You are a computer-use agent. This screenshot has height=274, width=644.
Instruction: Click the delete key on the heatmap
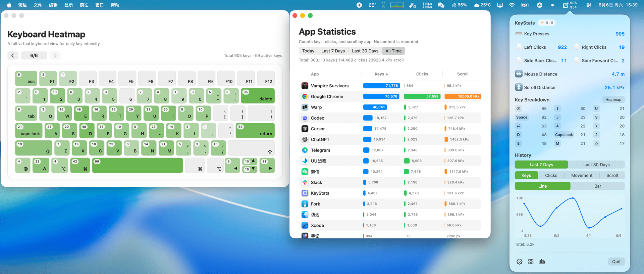pos(258,96)
